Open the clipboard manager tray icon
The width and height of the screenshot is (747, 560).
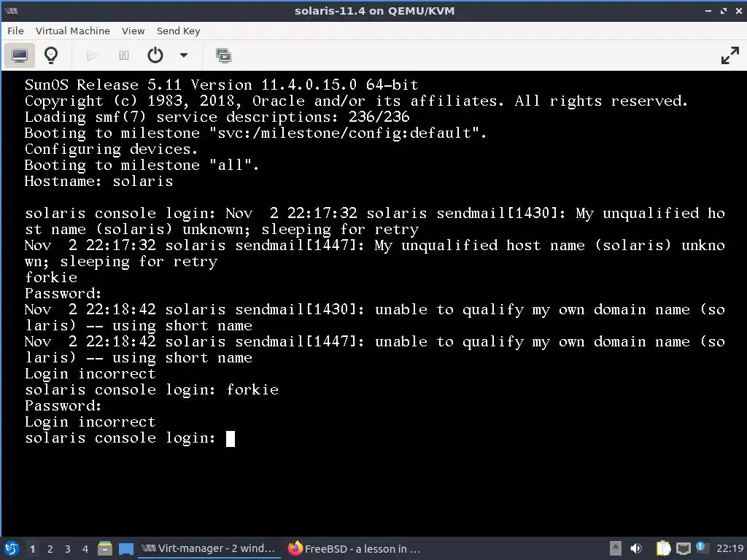point(663,548)
